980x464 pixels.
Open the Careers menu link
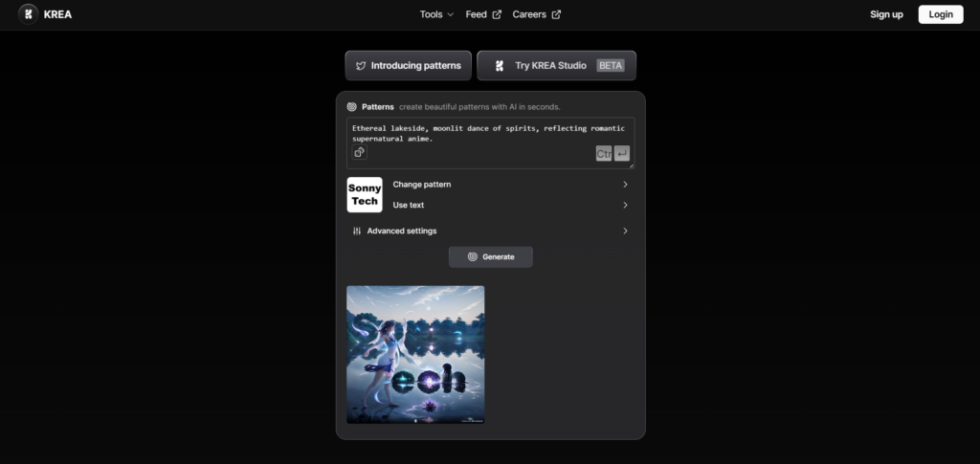click(x=529, y=14)
